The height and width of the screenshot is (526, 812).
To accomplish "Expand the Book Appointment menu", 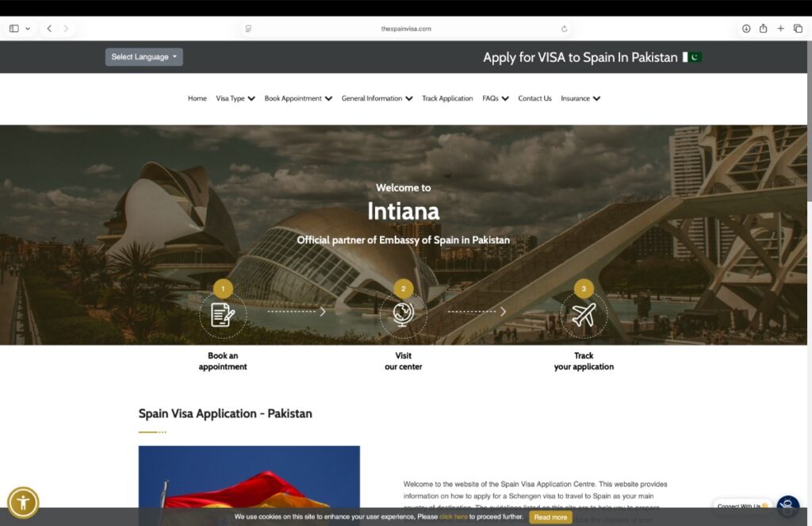I will (298, 98).
